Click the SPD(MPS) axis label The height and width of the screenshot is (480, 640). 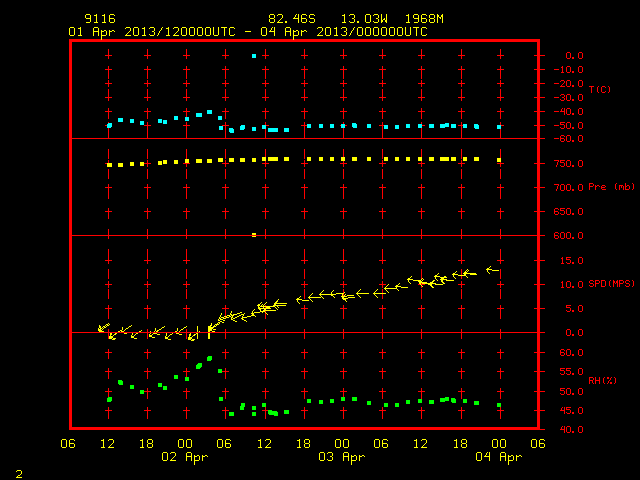click(611, 283)
